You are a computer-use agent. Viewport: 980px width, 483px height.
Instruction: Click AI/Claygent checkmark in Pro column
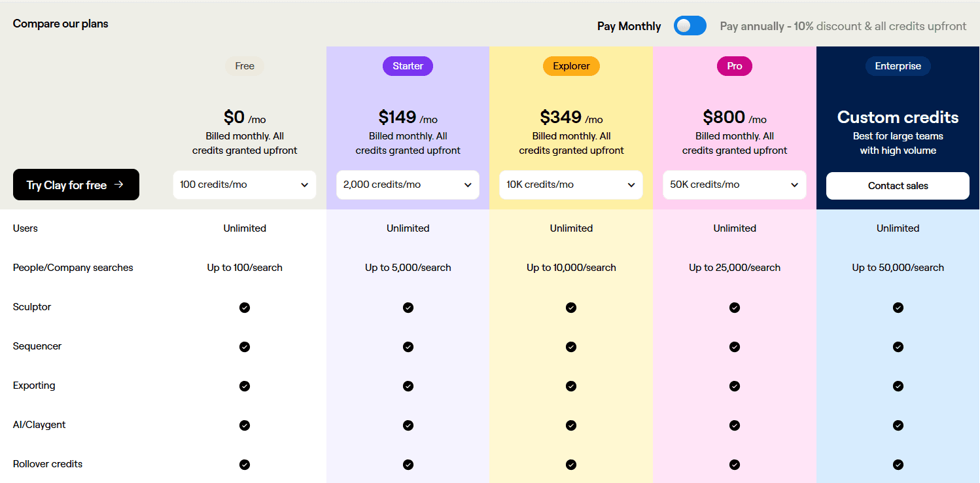click(735, 425)
